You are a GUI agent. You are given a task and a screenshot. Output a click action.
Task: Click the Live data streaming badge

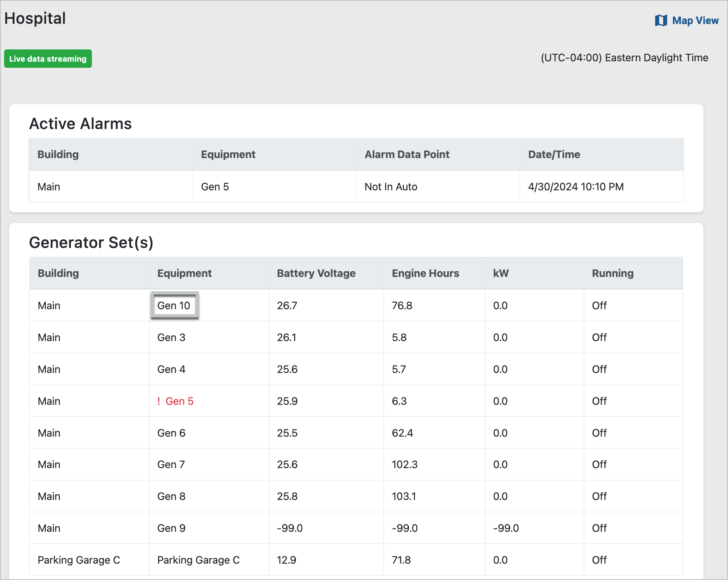(48, 59)
